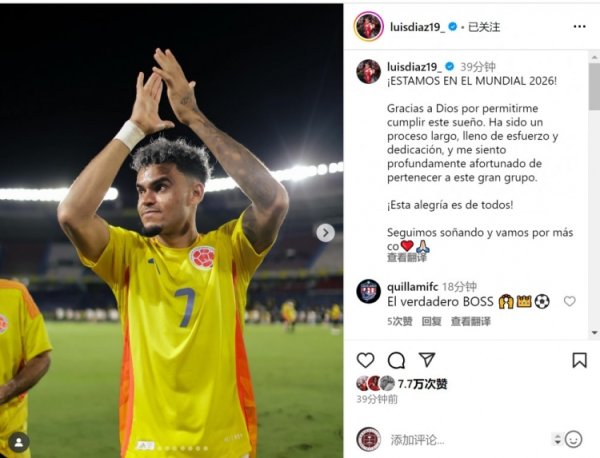View the 7.7万次赞 likes list
600x458 pixels.
tap(422, 383)
